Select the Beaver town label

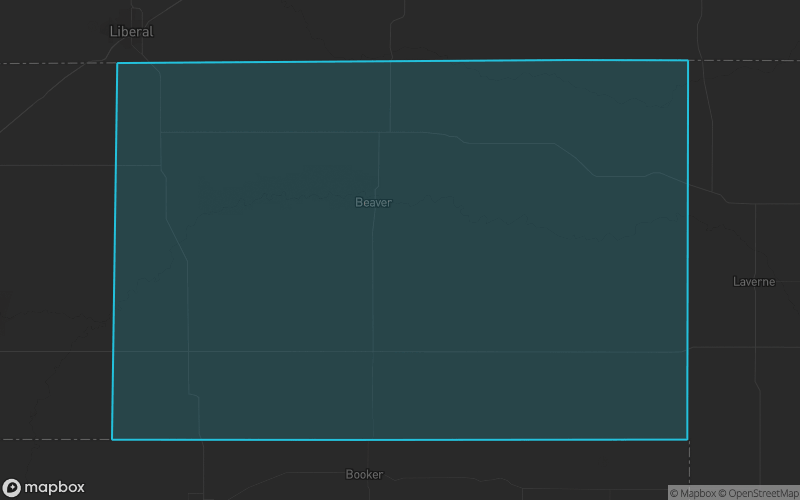[373, 203]
